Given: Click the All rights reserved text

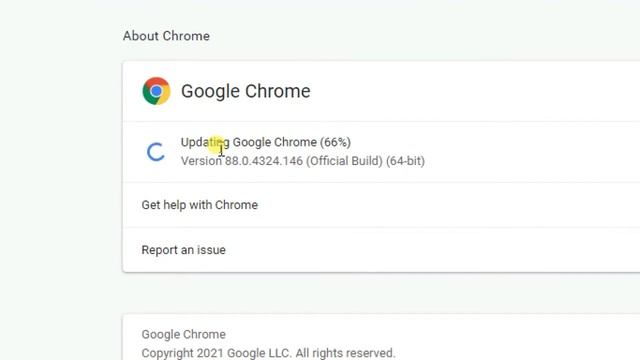Looking at the screenshot, I should (x=345, y=353).
